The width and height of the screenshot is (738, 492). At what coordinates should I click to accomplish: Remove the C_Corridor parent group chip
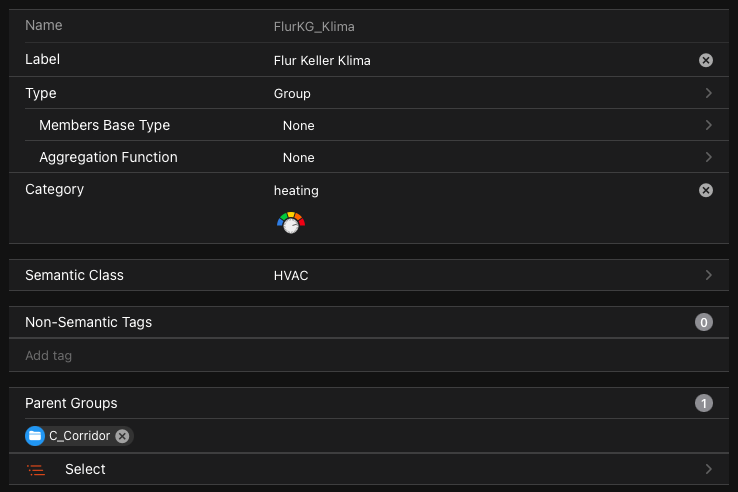coord(122,436)
